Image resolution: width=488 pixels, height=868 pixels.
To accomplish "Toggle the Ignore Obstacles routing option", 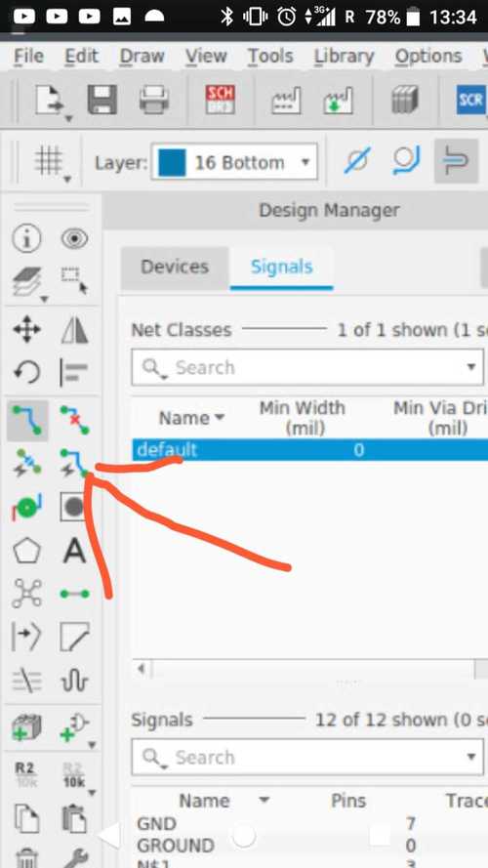I will click(x=356, y=162).
